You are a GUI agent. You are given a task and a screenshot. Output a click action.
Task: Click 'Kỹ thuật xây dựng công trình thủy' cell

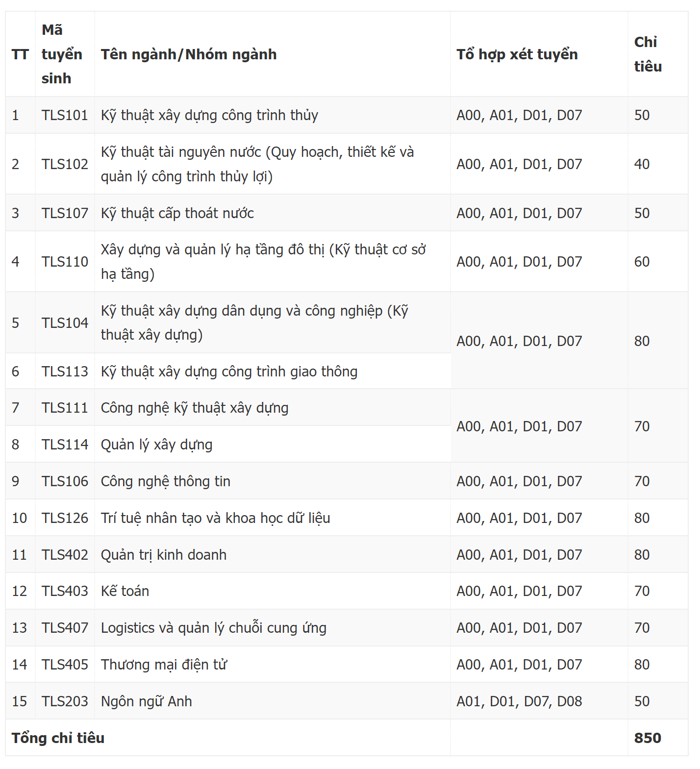click(x=209, y=115)
